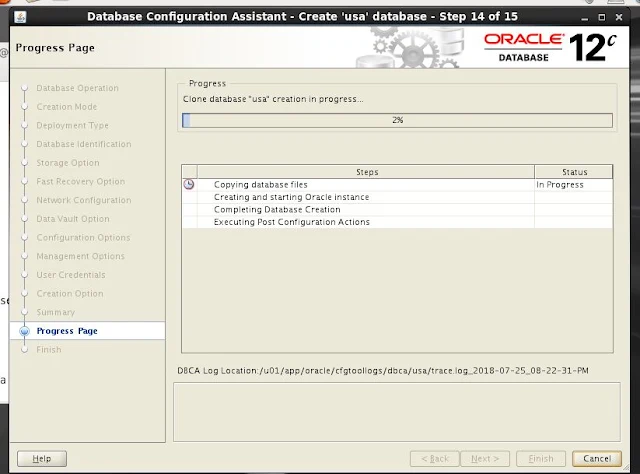Screen dimensions: 640x474
Task: Select the last step labeled Finish in sidebar
Action: point(49,349)
